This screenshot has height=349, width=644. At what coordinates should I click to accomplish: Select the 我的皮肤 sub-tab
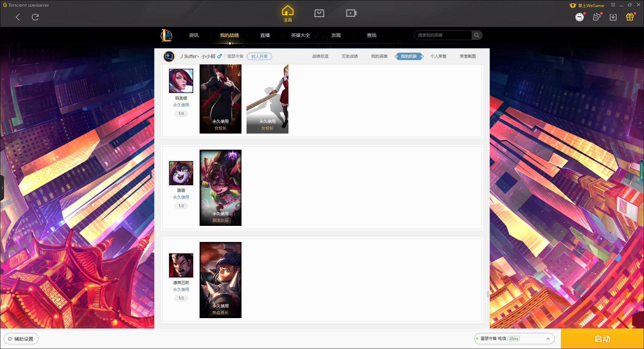click(409, 56)
